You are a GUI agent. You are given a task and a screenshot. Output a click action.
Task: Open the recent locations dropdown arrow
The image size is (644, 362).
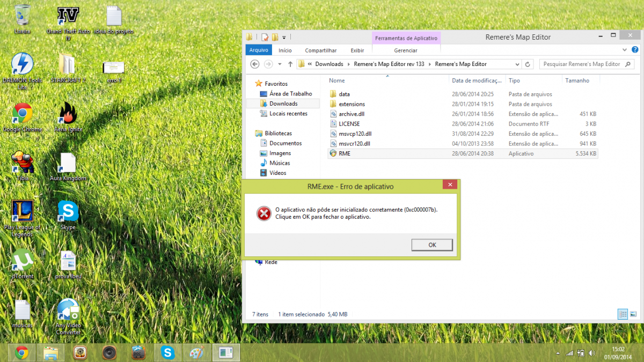280,64
